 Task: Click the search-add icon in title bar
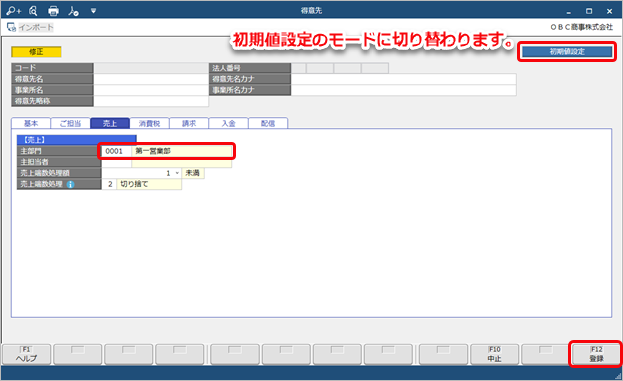14,11
